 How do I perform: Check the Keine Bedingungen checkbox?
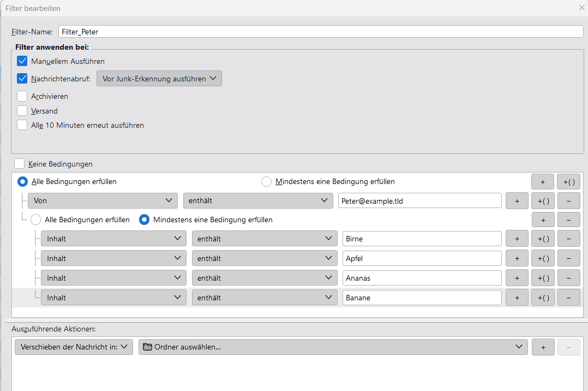[x=20, y=163]
